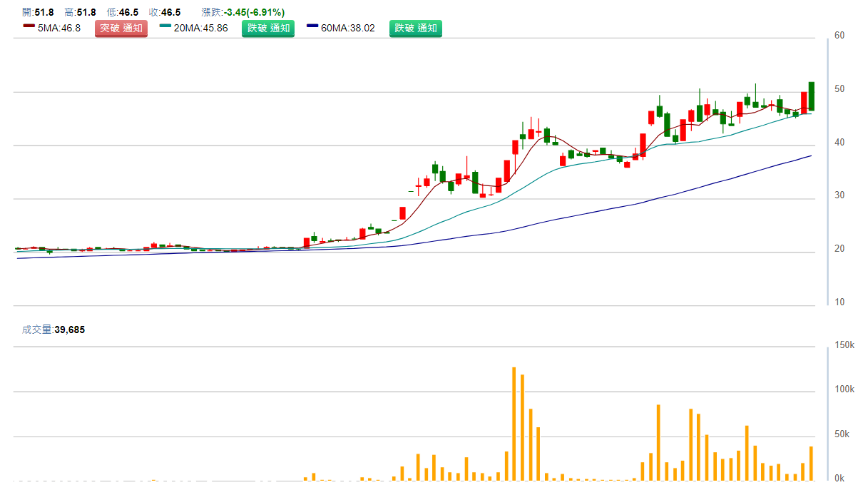Click the red 突破 通知 button for 5MA
Viewport: 868px width, 490px height.
(x=121, y=29)
